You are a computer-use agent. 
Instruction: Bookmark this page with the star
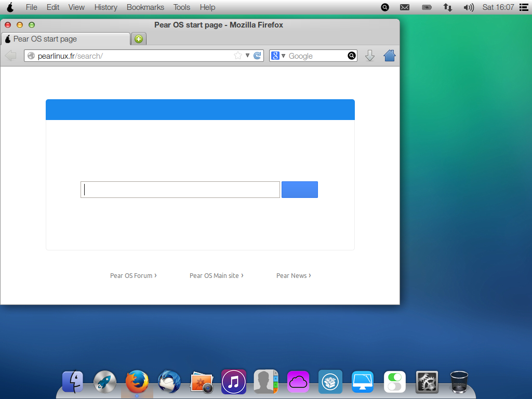pos(238,56)
